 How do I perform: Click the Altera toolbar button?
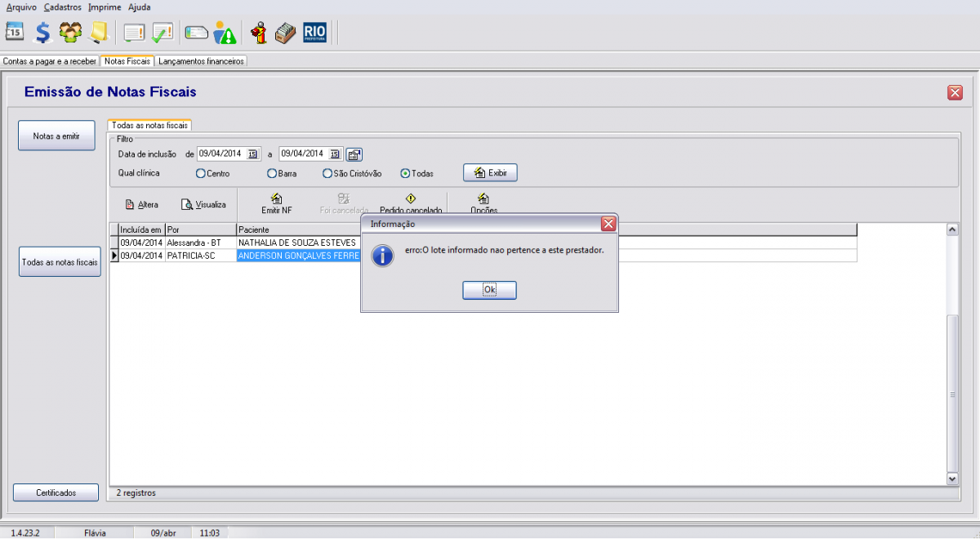[x=141, y=205]
